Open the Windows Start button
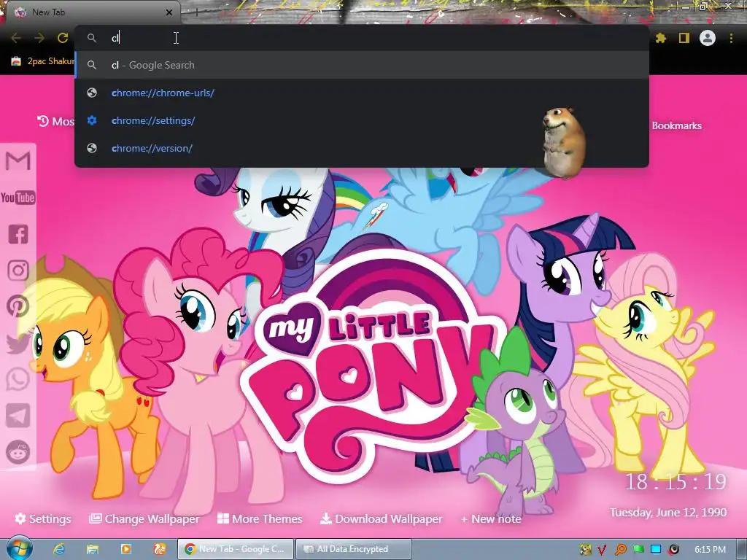This screenshot has width=747, height=560. (x=19, y=548)
